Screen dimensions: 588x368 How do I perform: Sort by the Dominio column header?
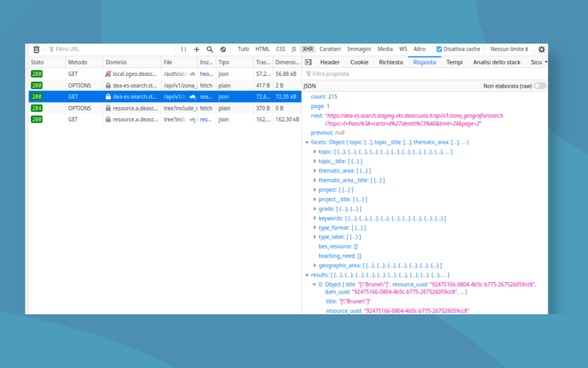pyautogui.click(x=132, y=62)
